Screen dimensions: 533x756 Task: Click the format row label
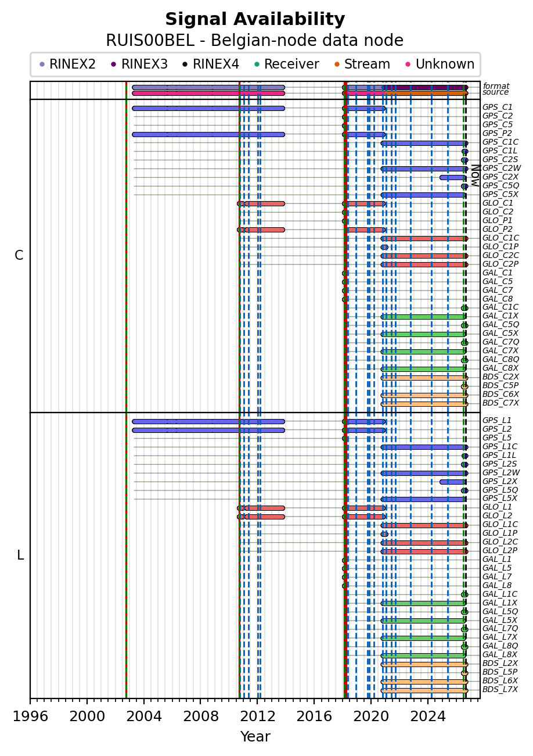496,86
